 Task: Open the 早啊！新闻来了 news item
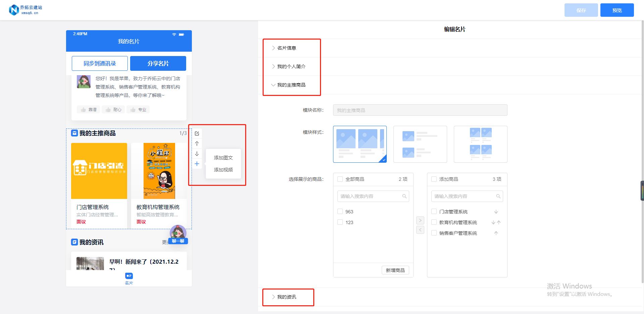click(x=129, y=262)
